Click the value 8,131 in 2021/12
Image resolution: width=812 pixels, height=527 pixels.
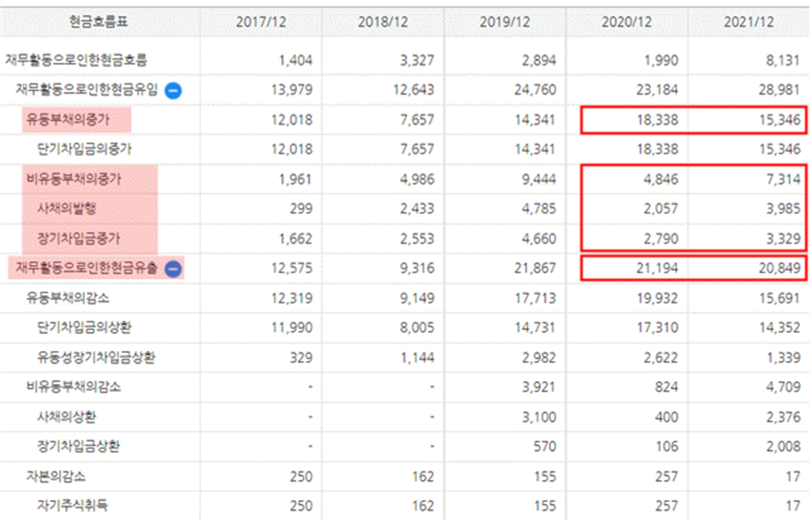tap(784, 61)
